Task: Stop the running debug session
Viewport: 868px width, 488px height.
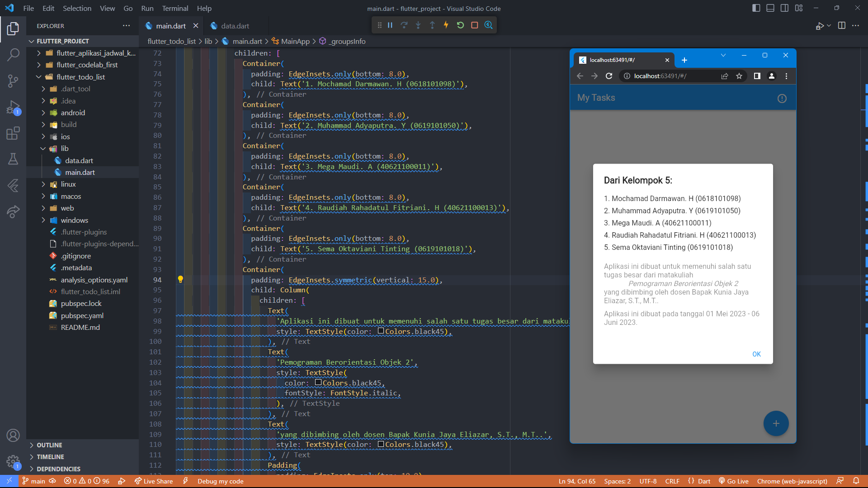Action: point(474,25)
